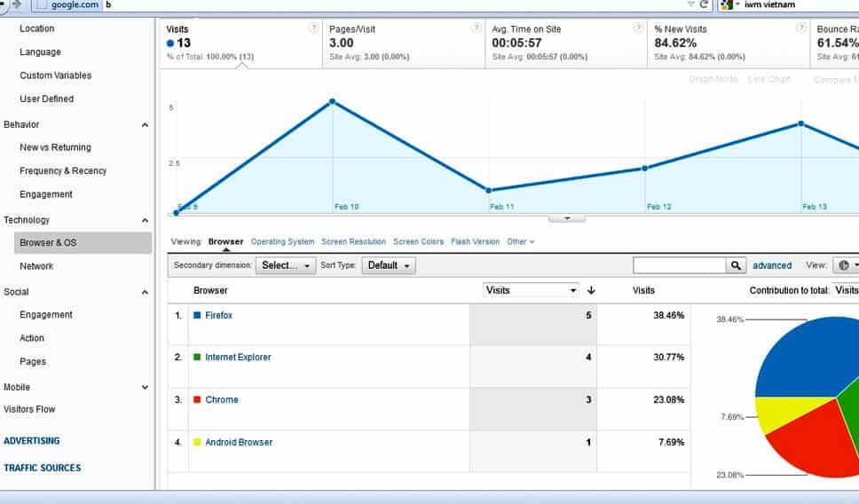Screen dimensions: 859x504
Task: Click the % New Visits scorecard tile
Action: [x=729, y=43]
